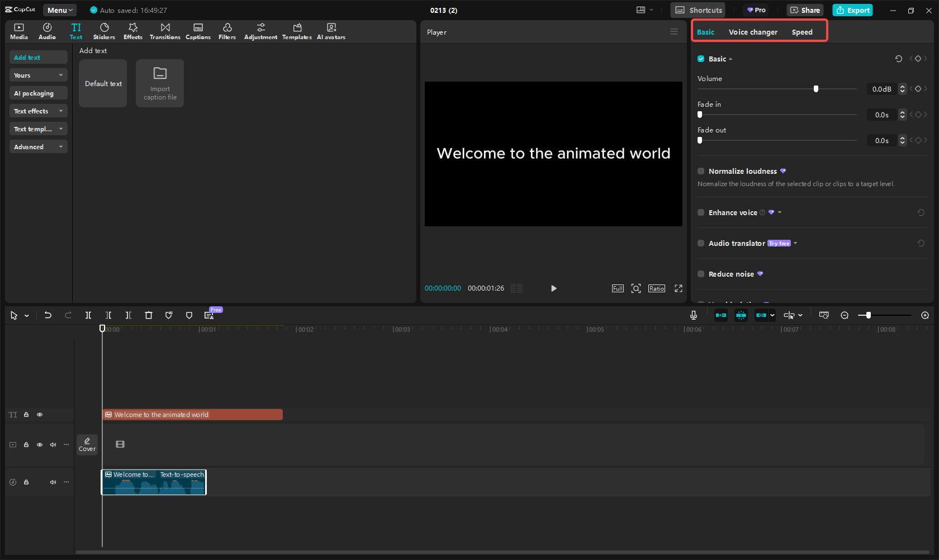Click the Export button

click(x=852, y=10)
